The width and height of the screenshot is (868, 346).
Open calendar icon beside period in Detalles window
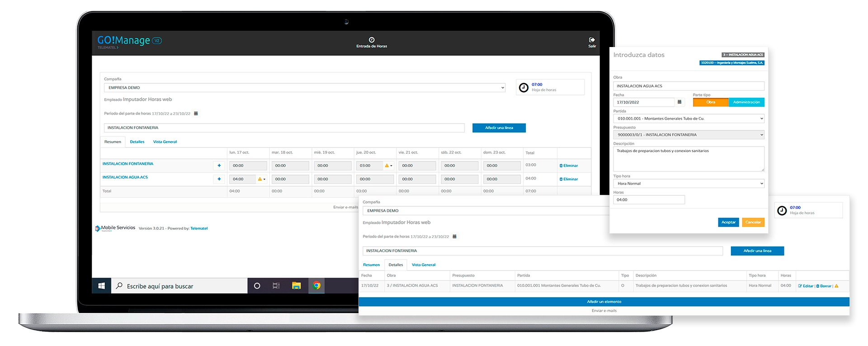tap(454, 237)
